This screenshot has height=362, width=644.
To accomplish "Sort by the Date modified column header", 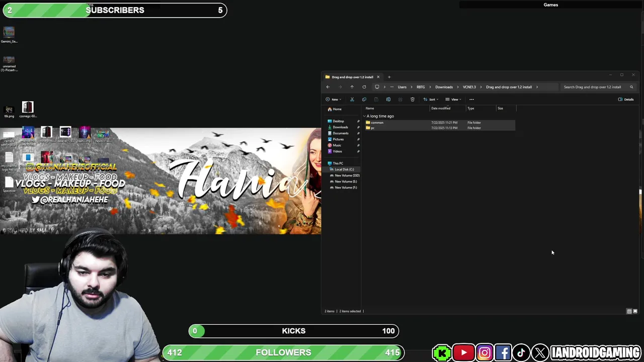I will (x=441, y=109).
